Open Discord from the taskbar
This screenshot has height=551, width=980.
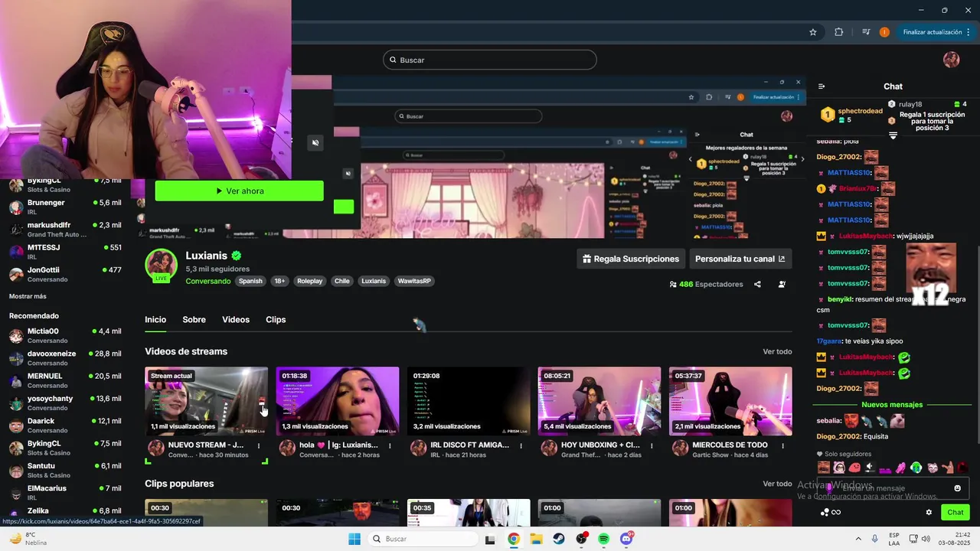tap(626, 539)
